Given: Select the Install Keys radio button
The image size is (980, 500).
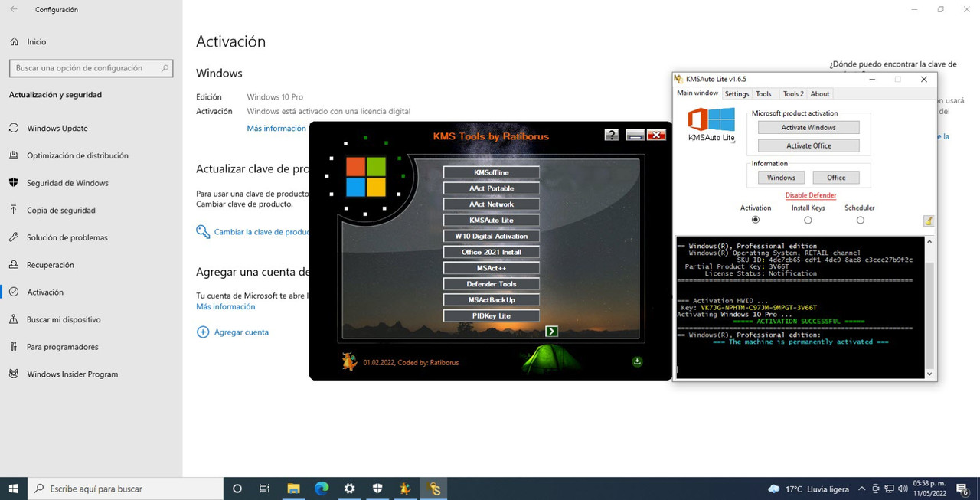Looking at the screenshot, I should tap(808, 220).
